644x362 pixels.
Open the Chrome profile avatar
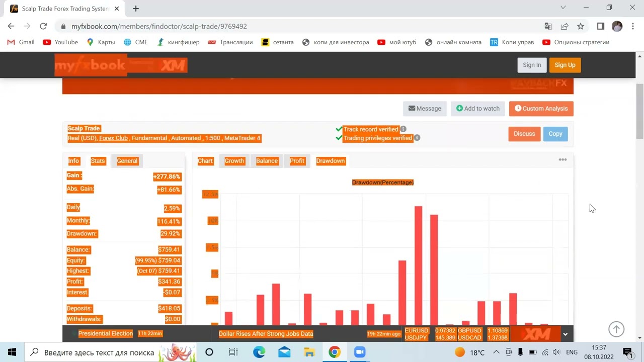(617, 26)
